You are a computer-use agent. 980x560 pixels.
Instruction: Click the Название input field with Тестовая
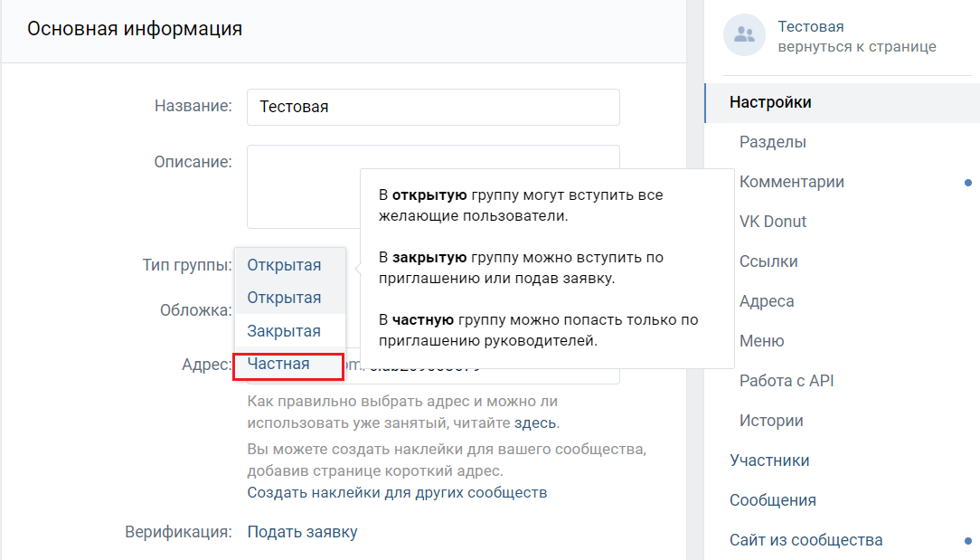433,107
